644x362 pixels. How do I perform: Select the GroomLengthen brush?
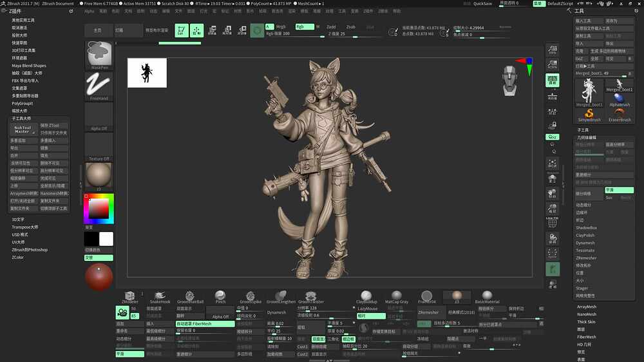click(x=281, y=297)
